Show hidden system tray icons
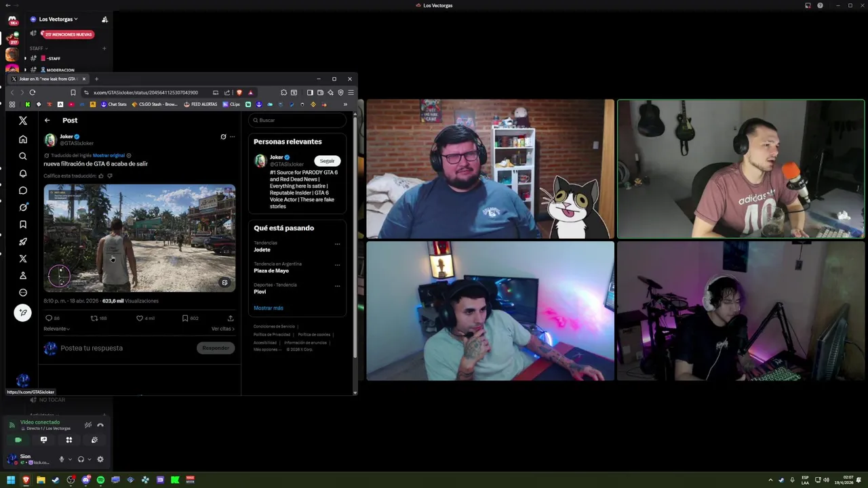The image size is (868, 488). [770, 480]
